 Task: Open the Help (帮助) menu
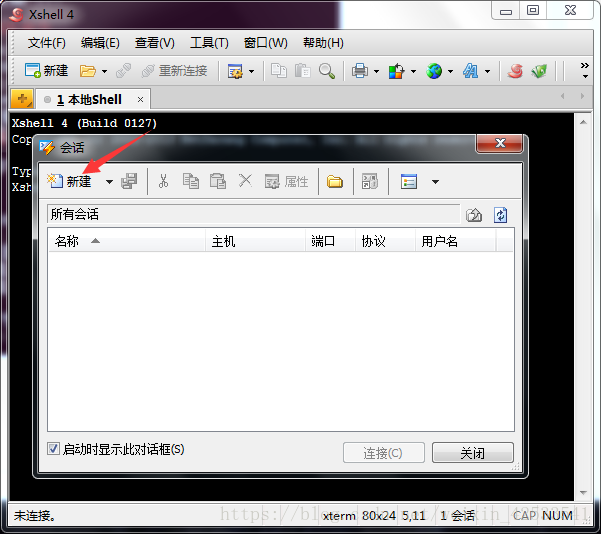point(323,43)
